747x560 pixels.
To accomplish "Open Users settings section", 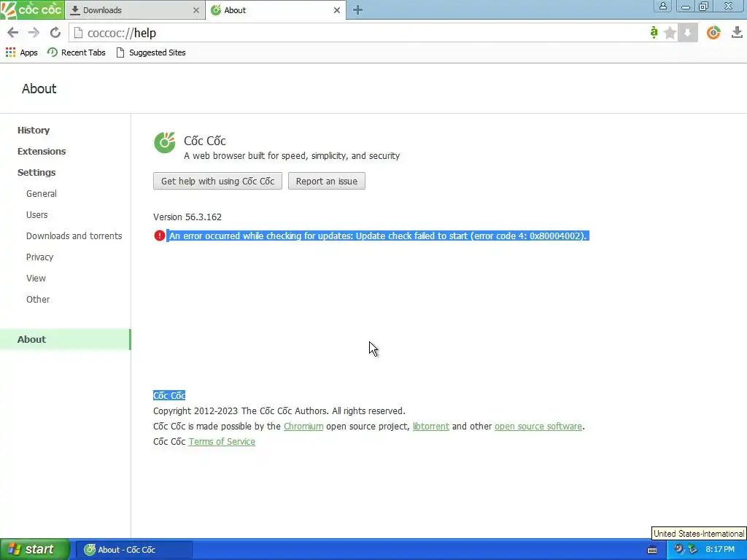I will pos(36,215).
